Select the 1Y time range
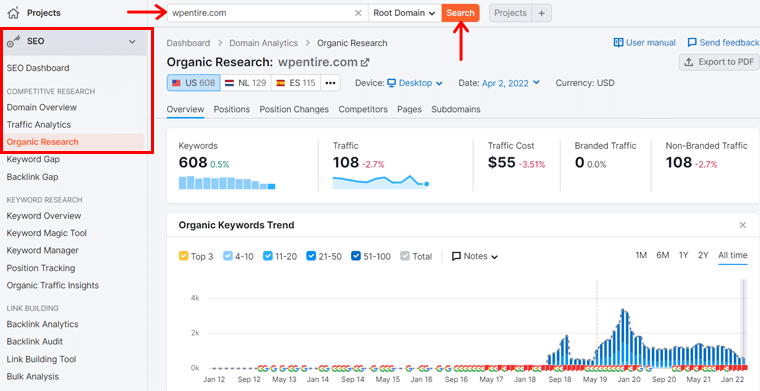760x391 pixels. click(683, 255)
